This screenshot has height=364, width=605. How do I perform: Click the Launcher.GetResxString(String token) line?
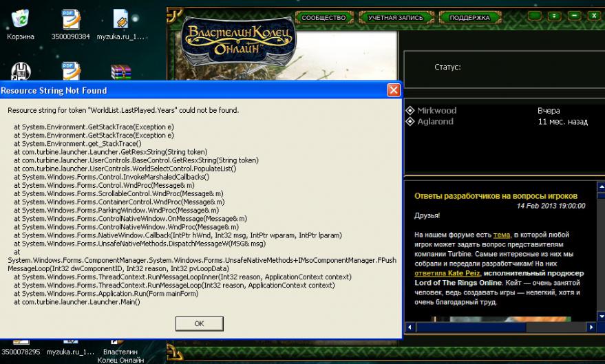(x=110, y=152)
